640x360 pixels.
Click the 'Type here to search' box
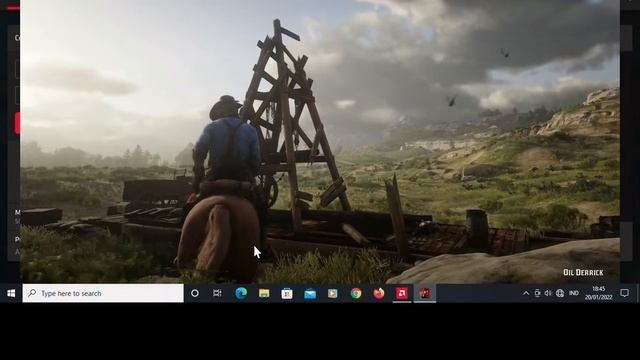pyautogui.click(x=103, y=293)
